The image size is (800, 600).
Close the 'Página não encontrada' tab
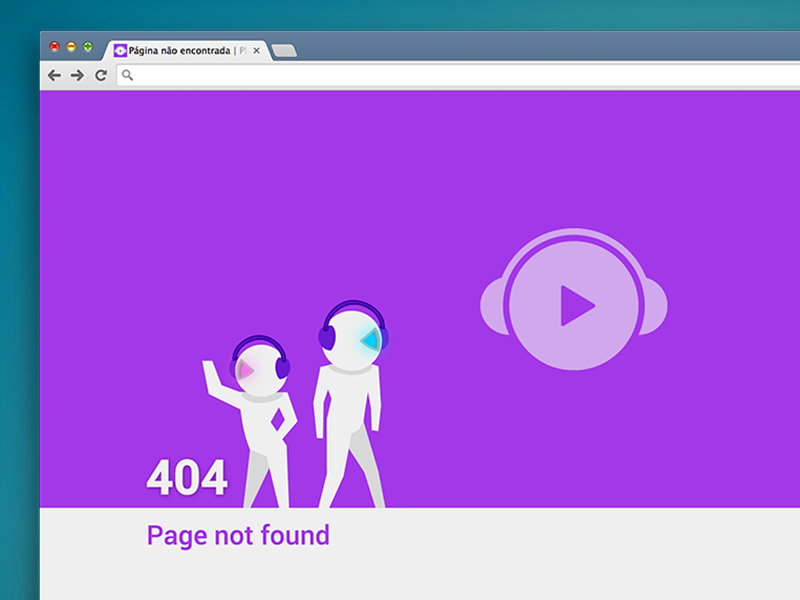[x=257, y=51]
